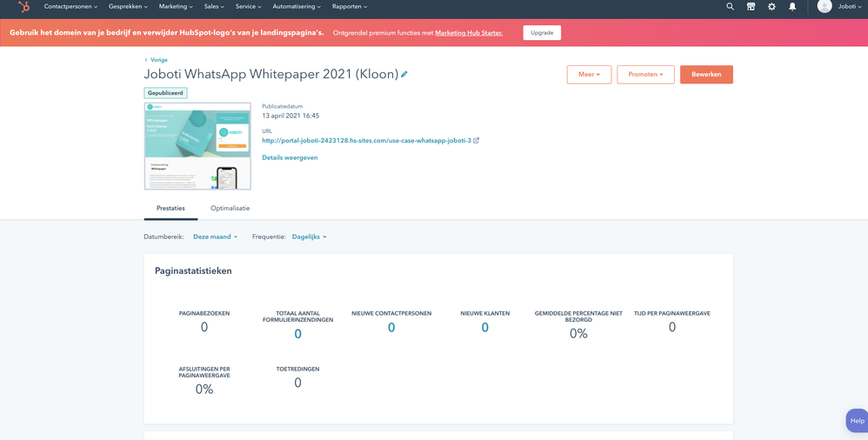The width and height of the screenshot is (868, 440).
Task: Click the publication date 13 april 2021 16:45
Action: click(290, 117)
